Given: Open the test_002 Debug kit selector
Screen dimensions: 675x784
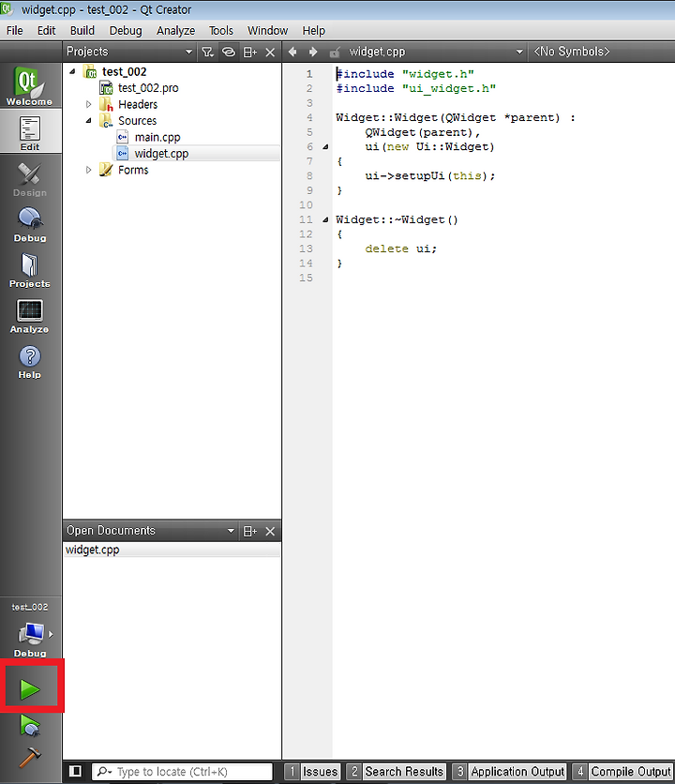Looking at the screenshot, I should click(x=29, y=632).
